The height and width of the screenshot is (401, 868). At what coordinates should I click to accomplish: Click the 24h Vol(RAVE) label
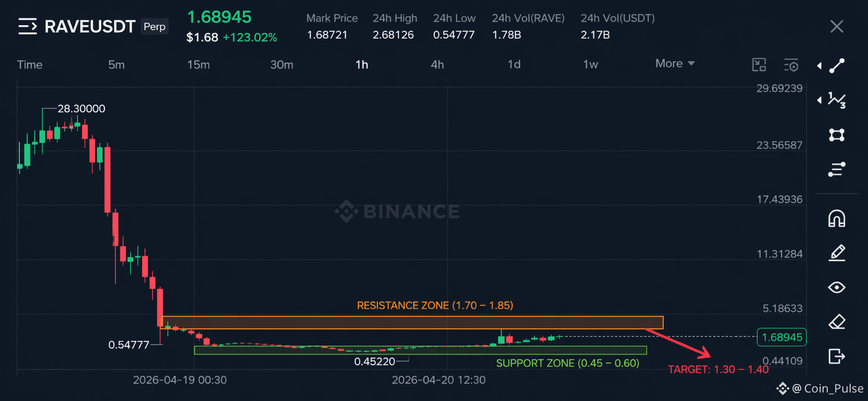coord(528,18)
